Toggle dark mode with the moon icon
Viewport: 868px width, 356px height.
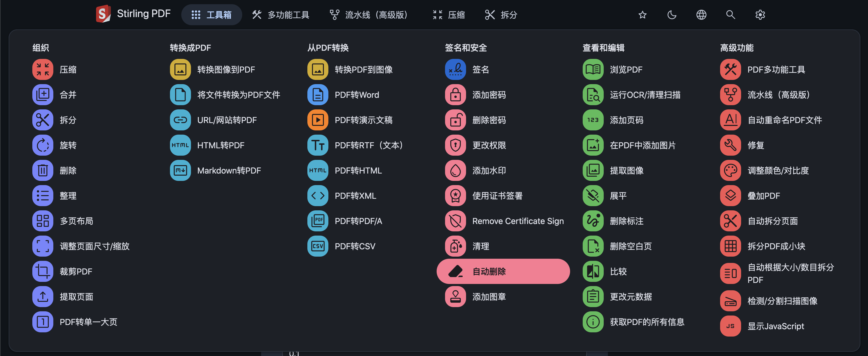point(671,15)
